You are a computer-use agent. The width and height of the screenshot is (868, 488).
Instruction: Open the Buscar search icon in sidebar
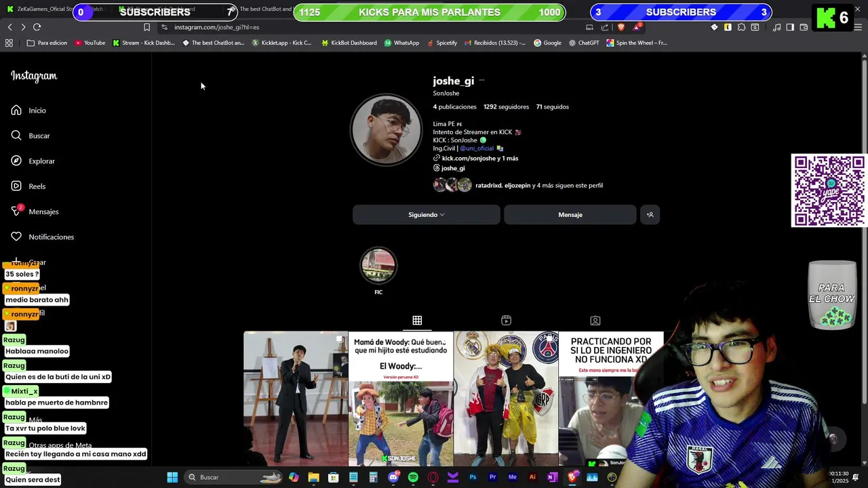click(16, 136)
